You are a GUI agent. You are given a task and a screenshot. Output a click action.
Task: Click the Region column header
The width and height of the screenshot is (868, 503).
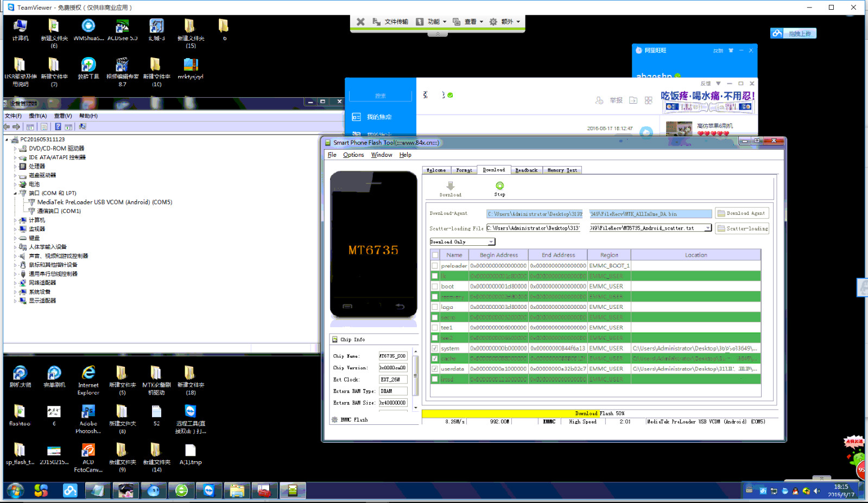[609, 255]
